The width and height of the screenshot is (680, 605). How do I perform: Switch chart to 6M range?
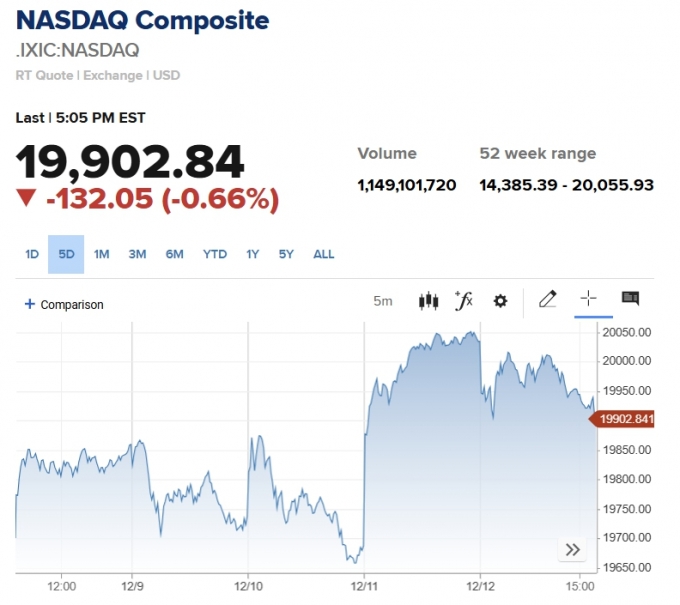(174, 254)
